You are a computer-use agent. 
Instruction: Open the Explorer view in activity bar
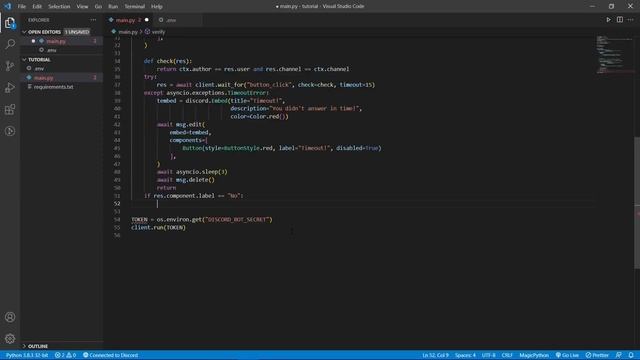[10, 23]
